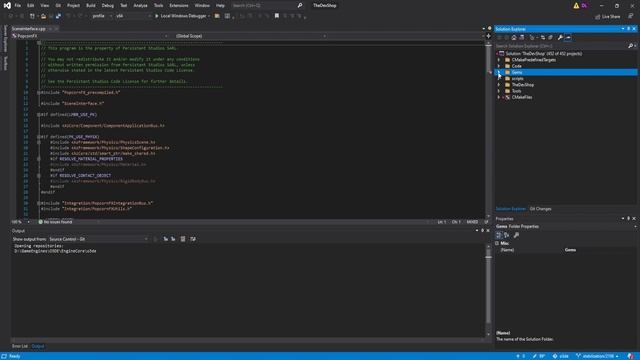640x360 pixels.
Task: Click Clear All icon in Output panel
Action: tap(183, 239)
